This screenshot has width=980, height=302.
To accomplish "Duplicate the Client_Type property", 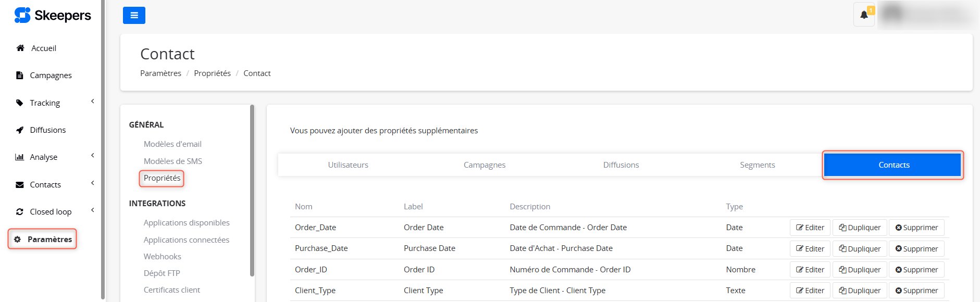I will pyautogui.click(x=860, y=291).
